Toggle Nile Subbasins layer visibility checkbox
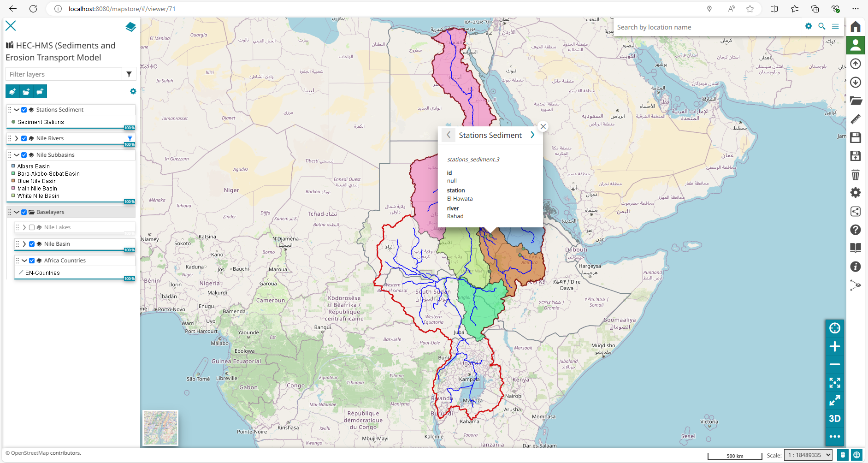Viewport: 868px width, 463px height. pos(24,155)
